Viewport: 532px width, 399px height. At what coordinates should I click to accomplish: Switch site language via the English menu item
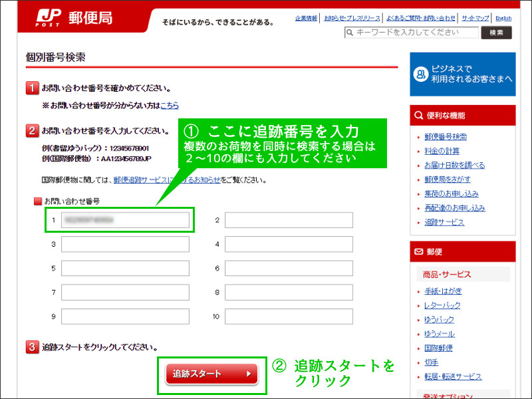click(503, 17)
